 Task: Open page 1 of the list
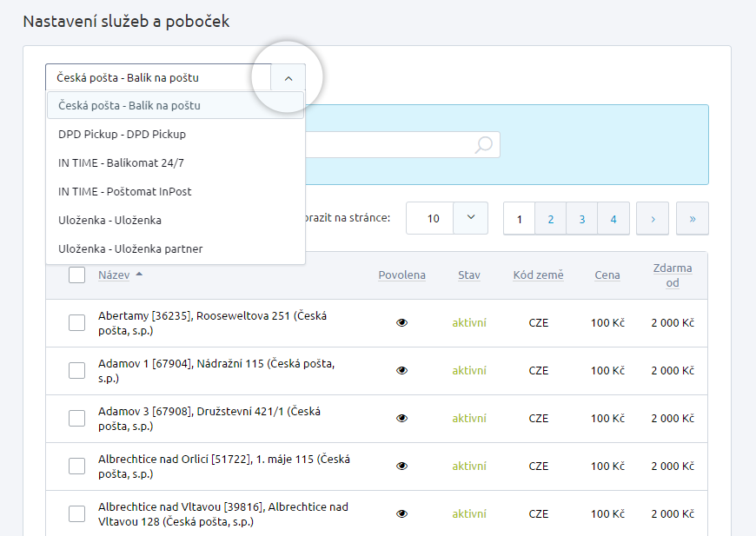(x=520, y=219)
